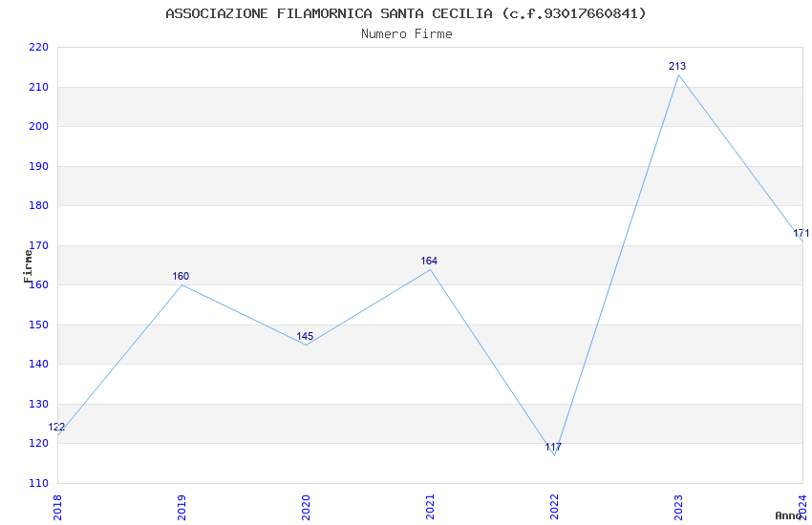
Task: Click the y-axis value 180
Action: 39,206
